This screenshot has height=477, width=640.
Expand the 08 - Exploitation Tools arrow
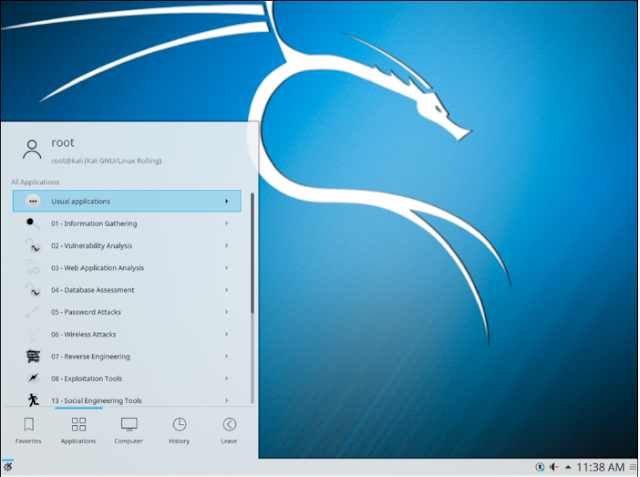[227, 378]
